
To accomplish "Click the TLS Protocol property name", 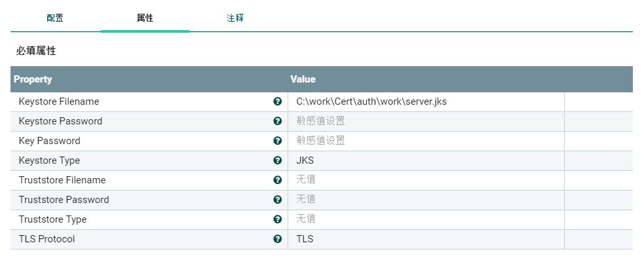I will (x=47, y=238).
